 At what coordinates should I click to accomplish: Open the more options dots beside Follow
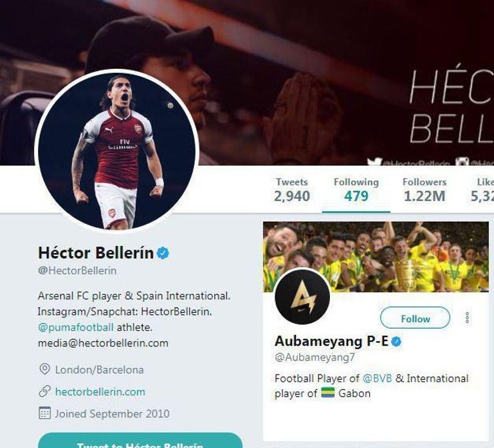coord(467,318)
